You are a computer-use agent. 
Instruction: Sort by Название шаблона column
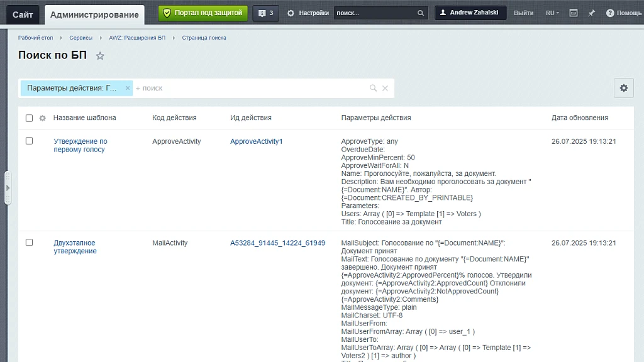85,118
